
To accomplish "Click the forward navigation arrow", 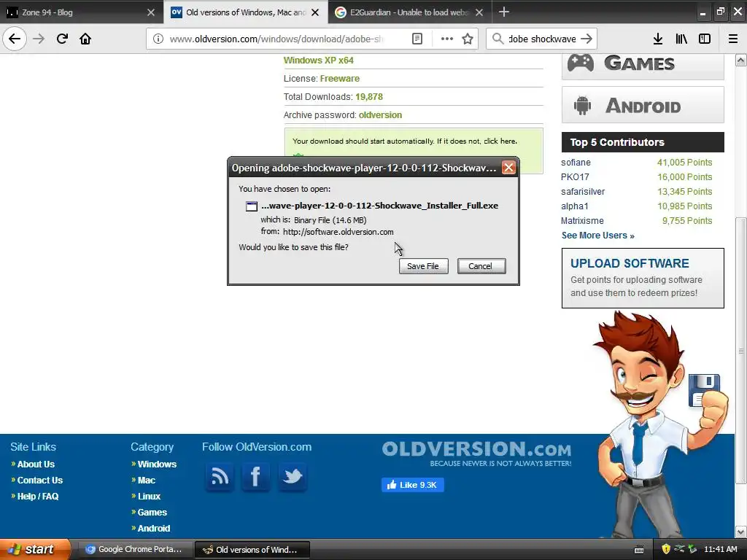I will [39, 39].
